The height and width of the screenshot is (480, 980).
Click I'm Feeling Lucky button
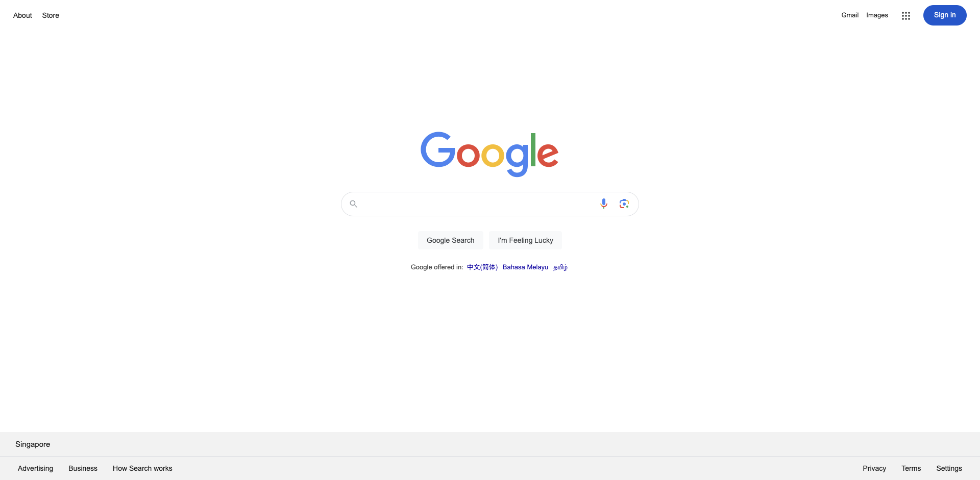click(526, 240)
